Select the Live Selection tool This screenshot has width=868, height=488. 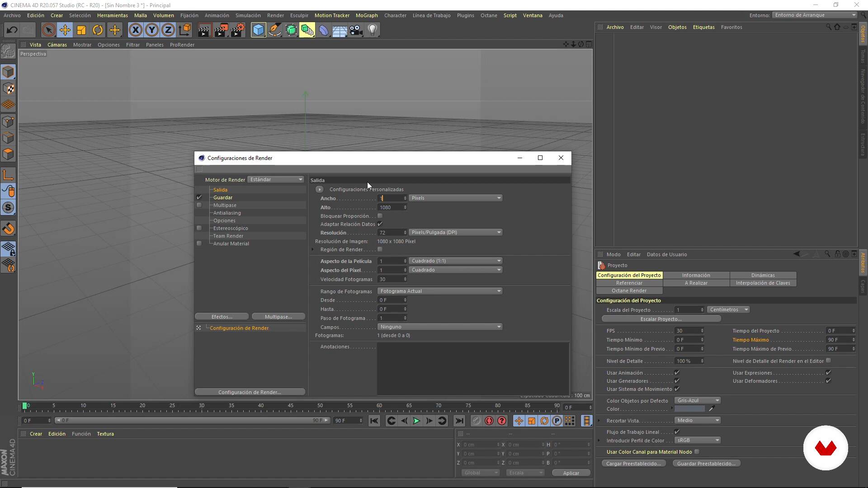(48, 30)
